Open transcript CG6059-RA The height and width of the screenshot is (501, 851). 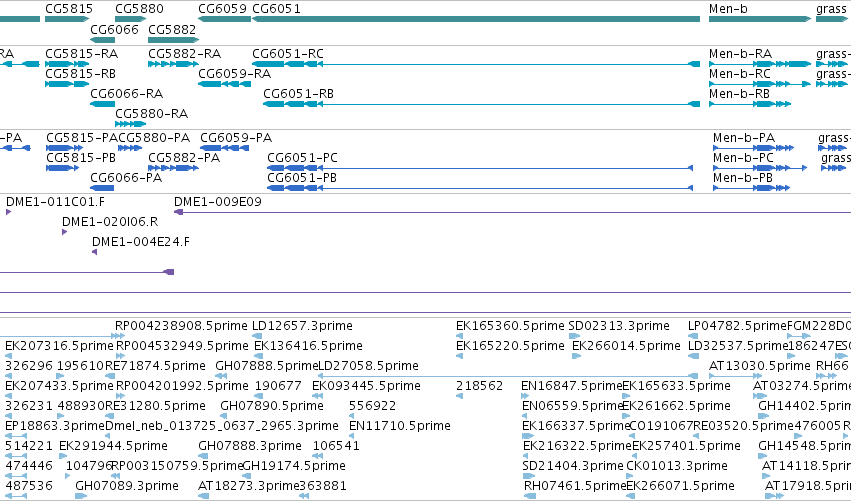(x=234, y=74)
